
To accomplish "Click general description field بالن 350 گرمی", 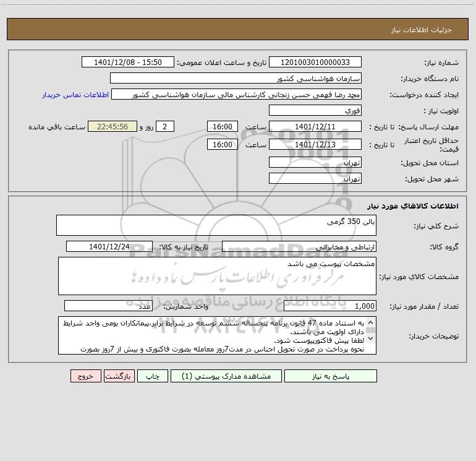I will [216, 225].
